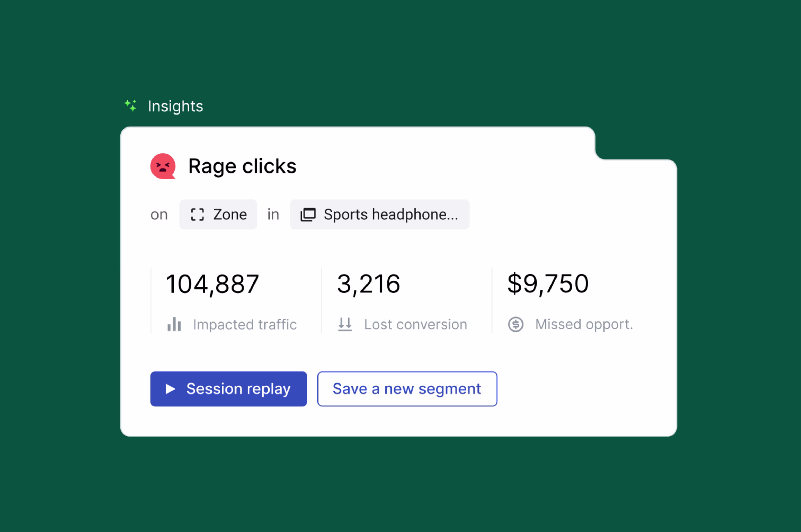Click Save a new segment
This screenshot has width=801, height=532.
[x=407, y=389]
